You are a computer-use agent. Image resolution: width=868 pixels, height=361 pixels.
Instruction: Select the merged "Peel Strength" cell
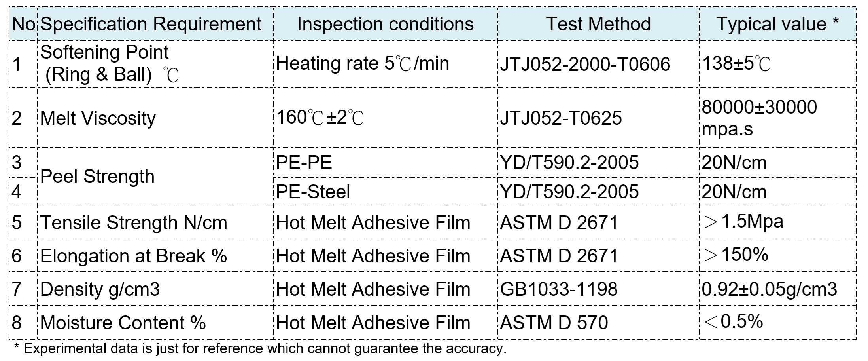(x=97, y=177)
